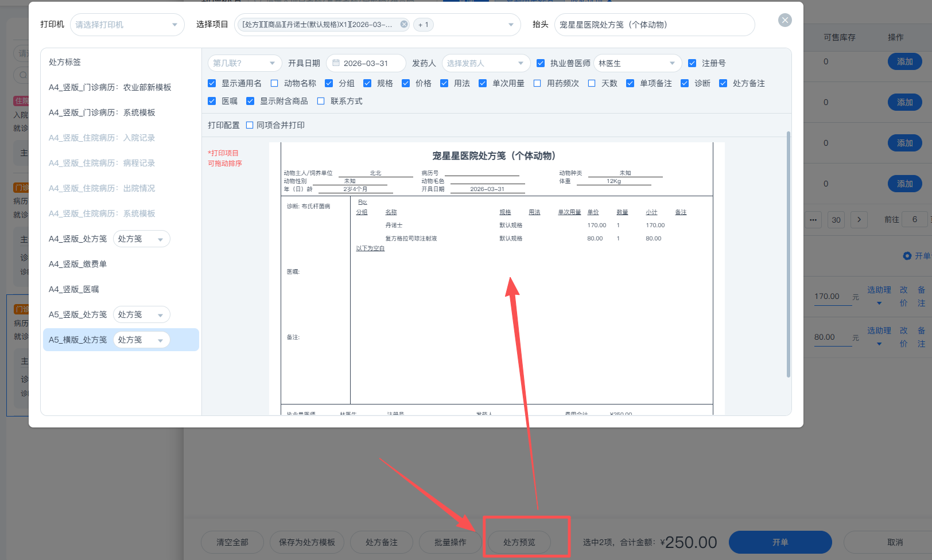
Task: Clear the selected item tag in 选择项目
Action: pos(404,24)
